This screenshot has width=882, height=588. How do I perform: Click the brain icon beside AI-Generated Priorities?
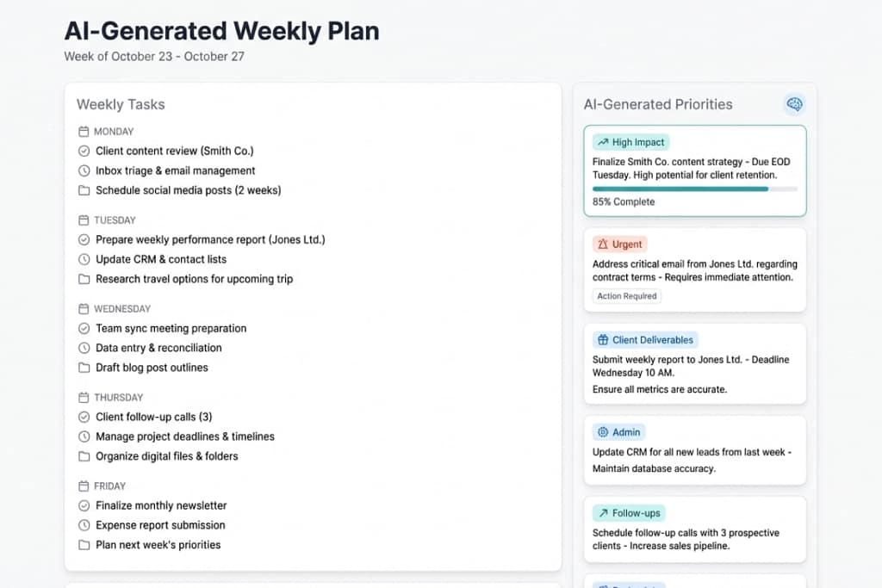point(794,104)
